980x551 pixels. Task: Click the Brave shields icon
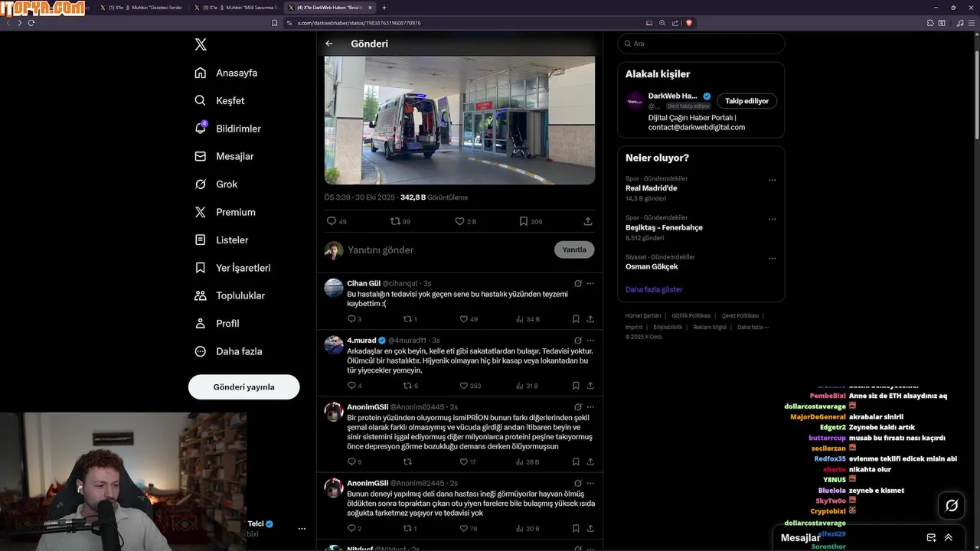[x=689, y=23]
